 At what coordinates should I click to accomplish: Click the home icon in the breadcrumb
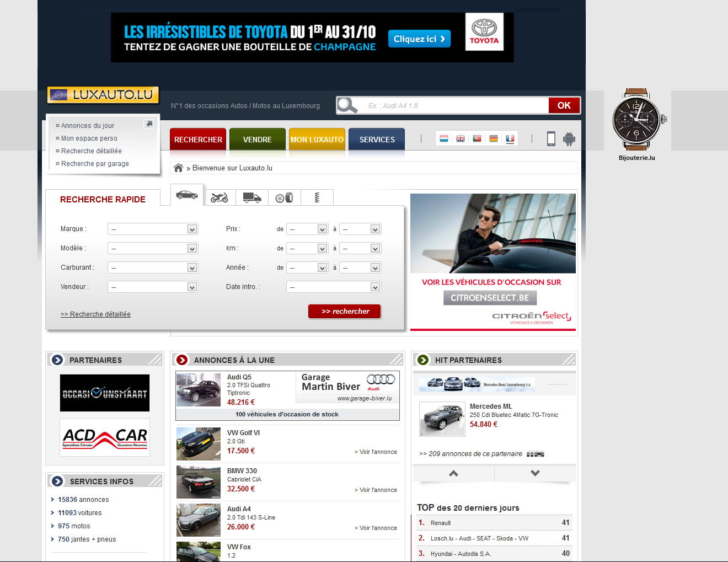pos(178,168)
